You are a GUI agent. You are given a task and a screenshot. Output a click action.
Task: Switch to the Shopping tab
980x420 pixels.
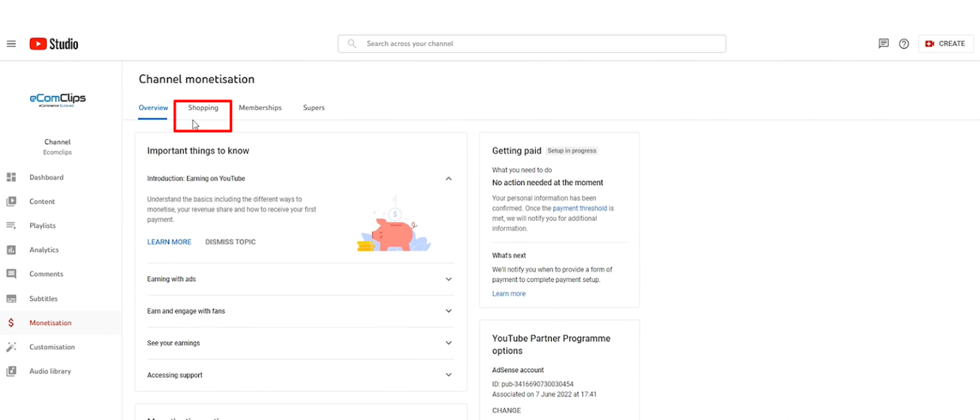click(203, 108)
